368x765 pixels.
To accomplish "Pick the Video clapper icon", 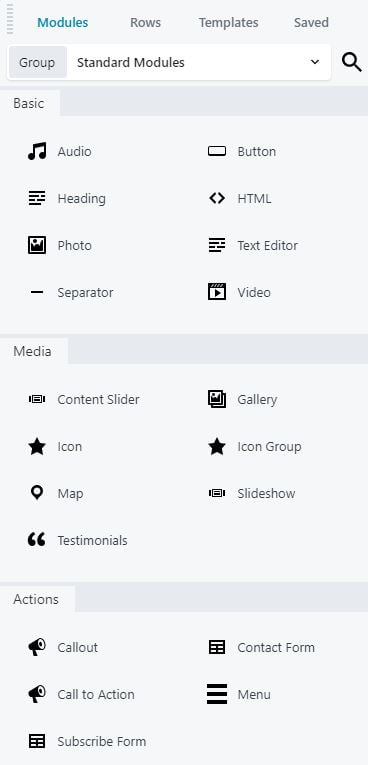I will click(217, 292).
